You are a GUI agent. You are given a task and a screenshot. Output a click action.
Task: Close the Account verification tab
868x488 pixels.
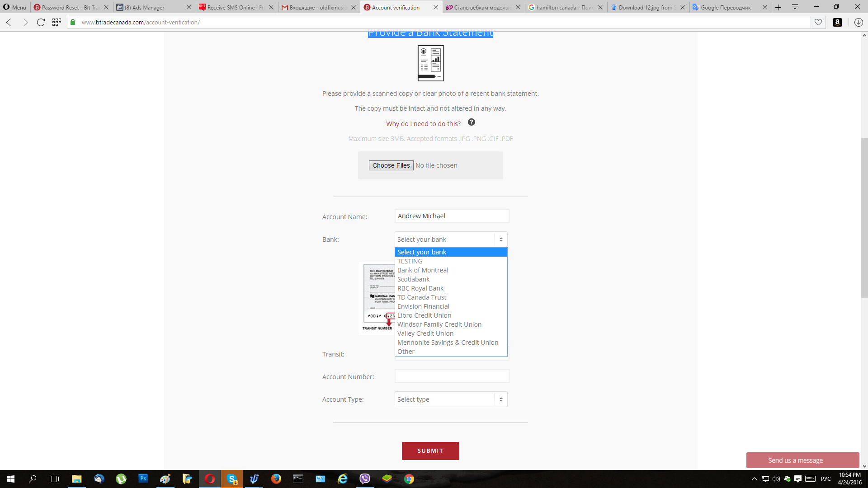click(436, 7)
